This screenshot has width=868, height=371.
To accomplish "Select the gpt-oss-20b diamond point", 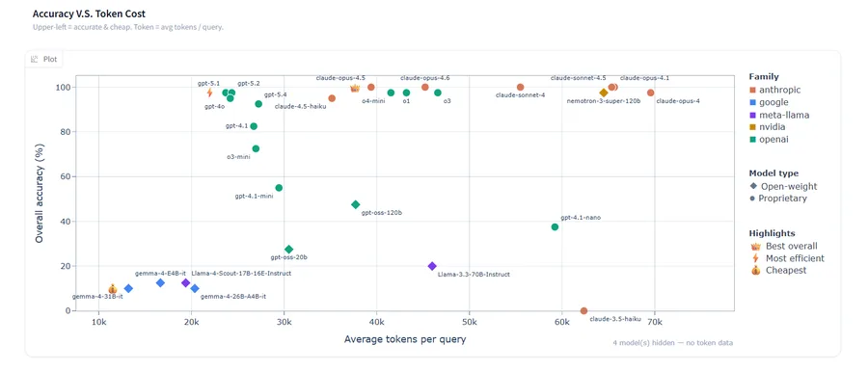I will click(x=288, y=250).
